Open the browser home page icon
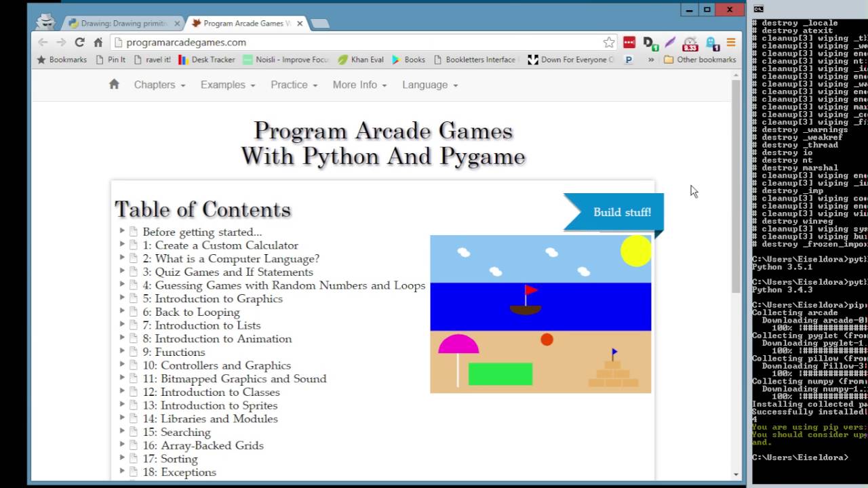The height and width of the screenshot is (488, 868). click(x=98, y=42)
